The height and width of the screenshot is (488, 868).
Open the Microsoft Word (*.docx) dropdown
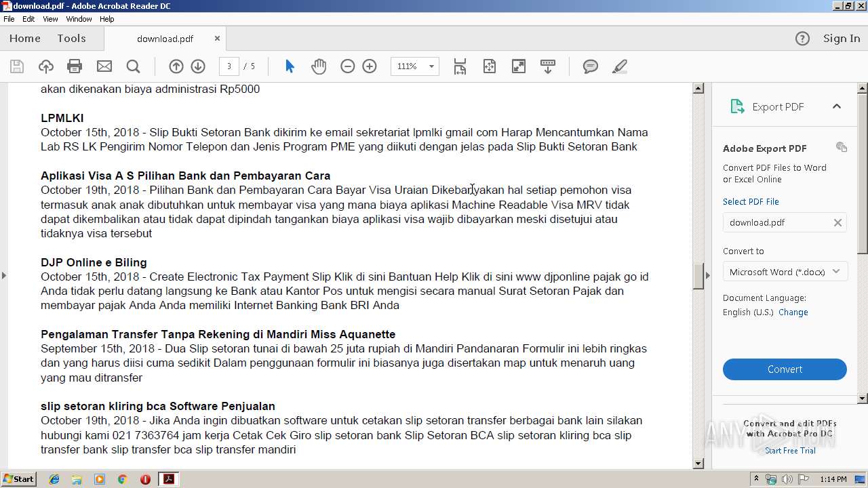[785, 272]
